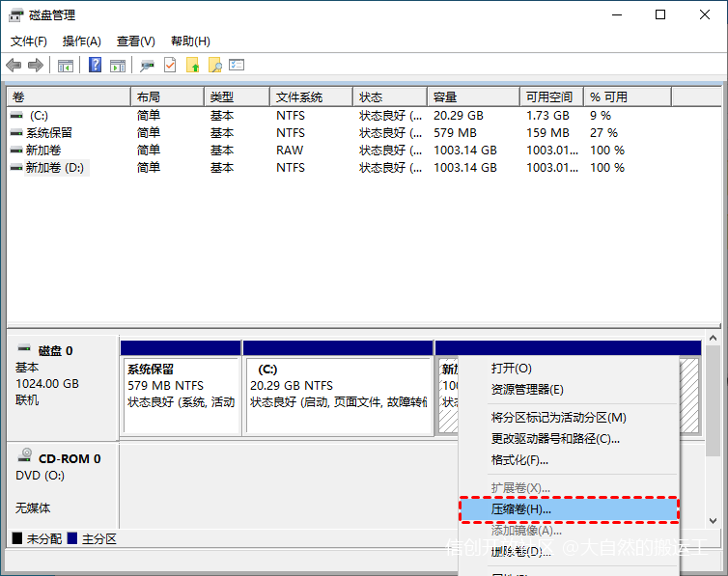Open the 文件(F) menu

(29, 41)
